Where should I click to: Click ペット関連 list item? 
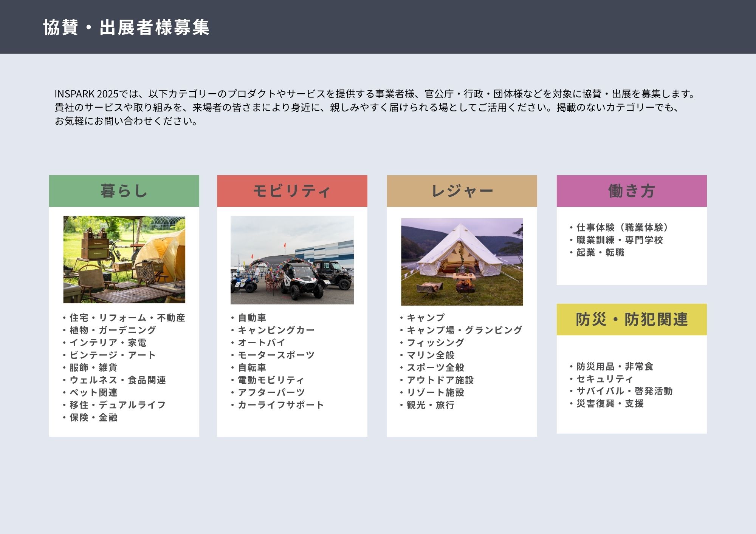pos(90,392)
